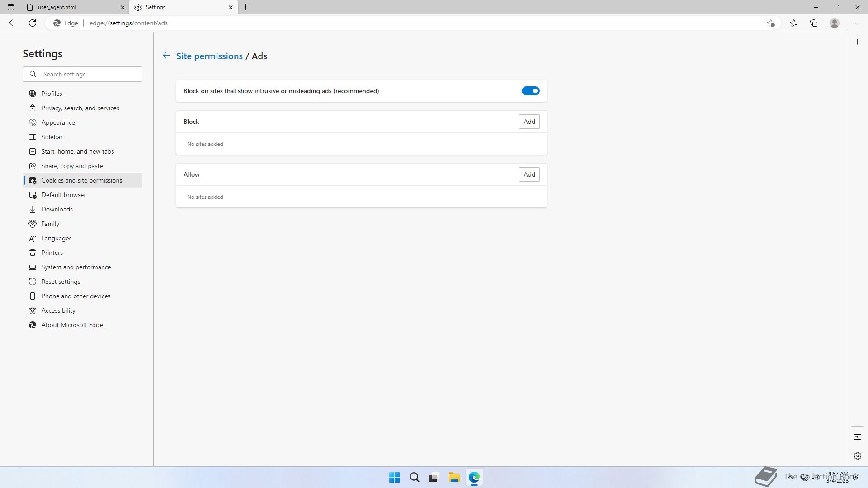Open the Collections toolbar icon
Screen dimensions: 868x488
pyautogui.click(x=814, y=23)
